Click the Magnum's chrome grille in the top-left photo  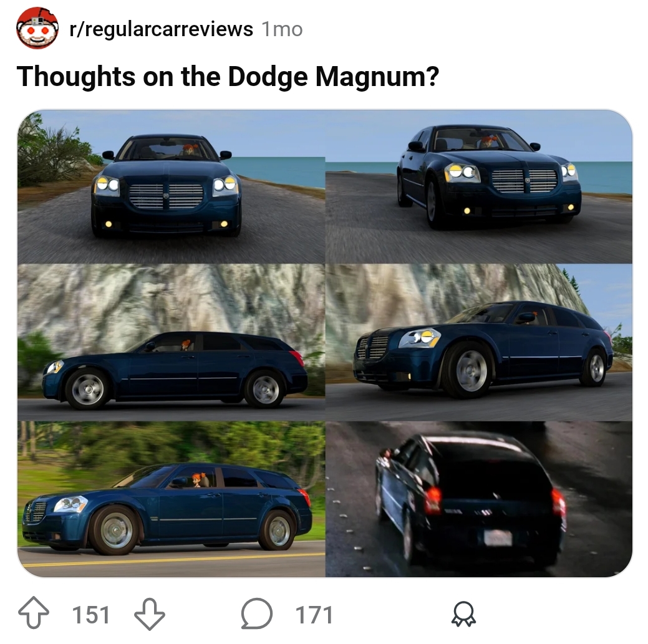click(166, 196)
